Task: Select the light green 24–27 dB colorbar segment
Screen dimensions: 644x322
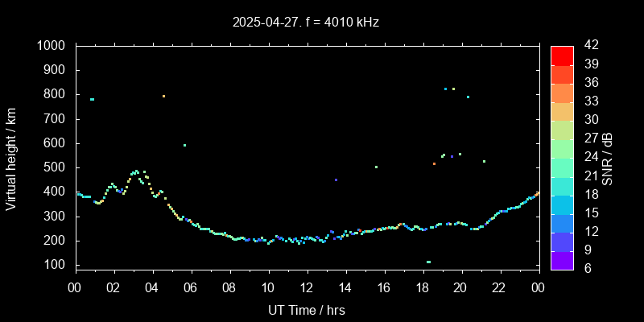Action: pos(562,148)
